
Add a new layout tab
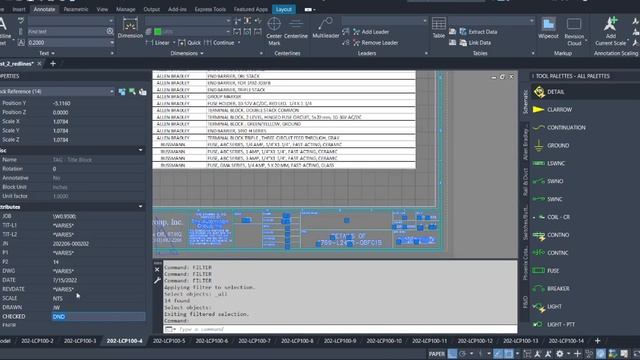pos(598,341)
